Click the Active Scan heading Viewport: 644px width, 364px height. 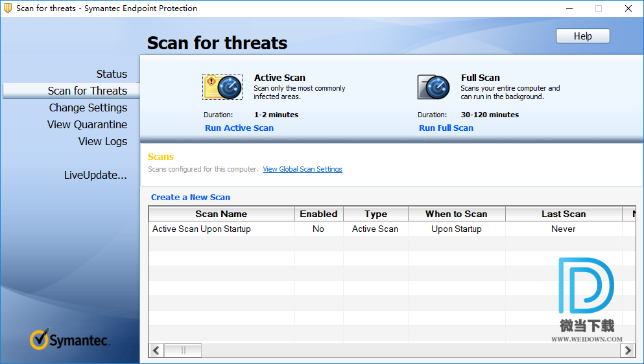[x=280, y=78]
